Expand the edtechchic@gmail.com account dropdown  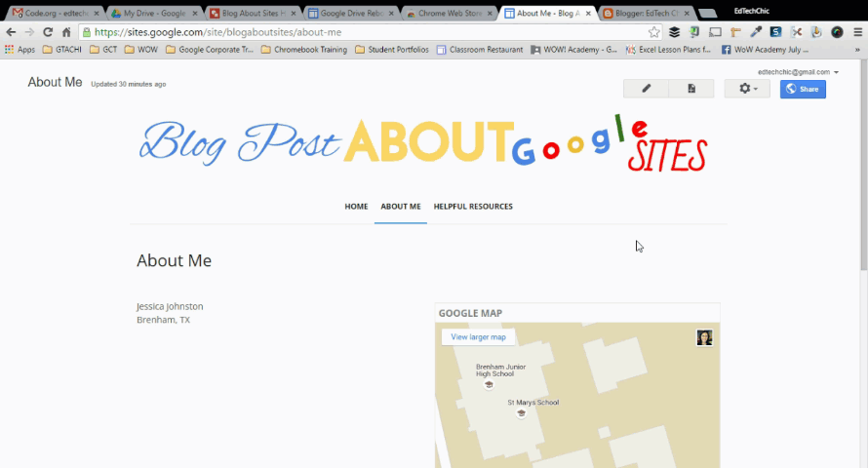pos(798,72)
